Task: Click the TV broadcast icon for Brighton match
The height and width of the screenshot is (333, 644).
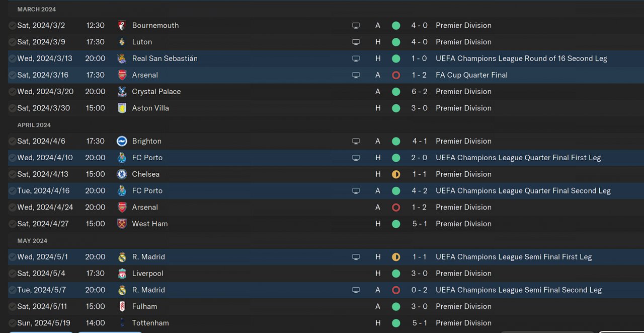Action: 356,142
